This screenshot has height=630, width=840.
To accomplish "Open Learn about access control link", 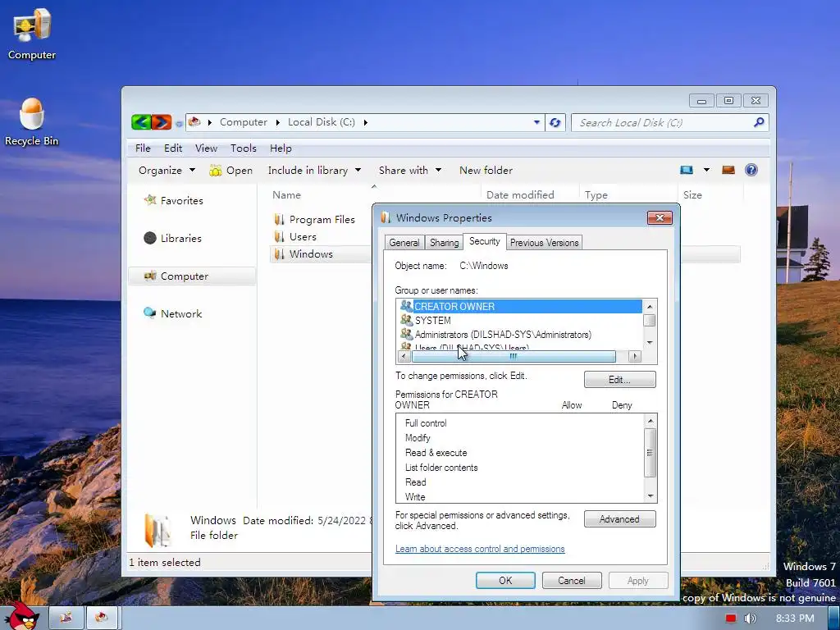I will click(480, 549).
